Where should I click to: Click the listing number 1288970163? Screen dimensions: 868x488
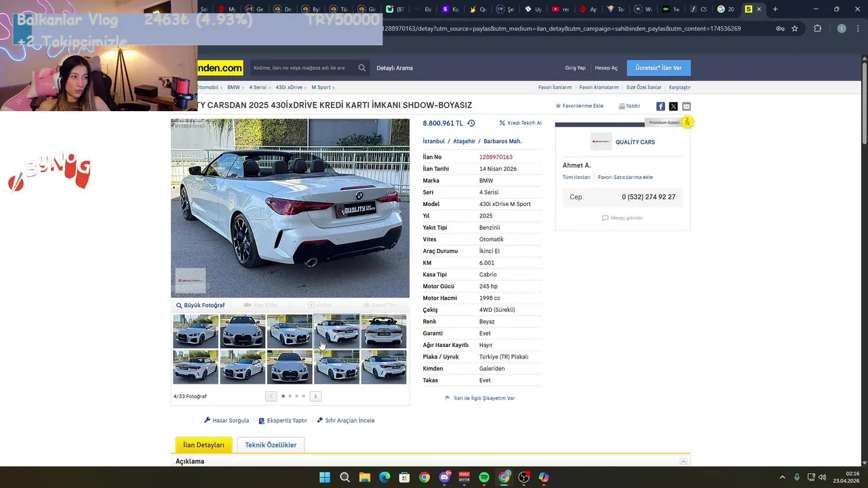[496, 157]
